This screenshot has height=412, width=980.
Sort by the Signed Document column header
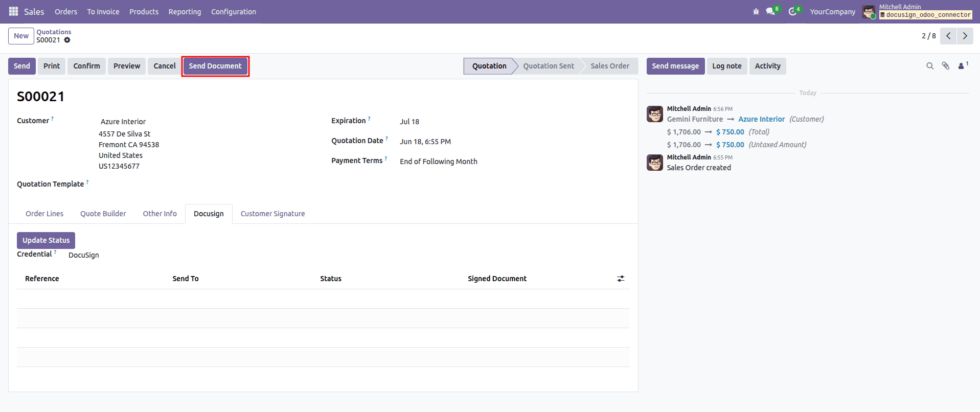pos(497,279)
